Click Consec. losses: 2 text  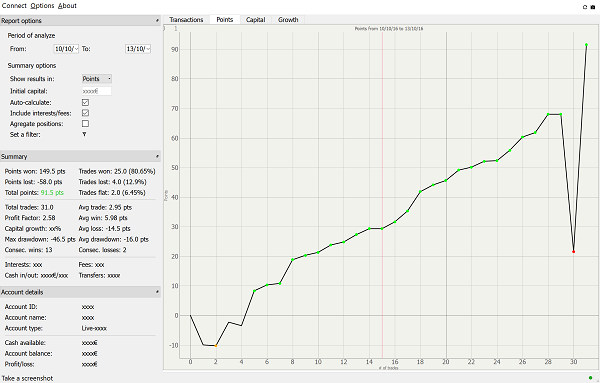click(103, 250)
